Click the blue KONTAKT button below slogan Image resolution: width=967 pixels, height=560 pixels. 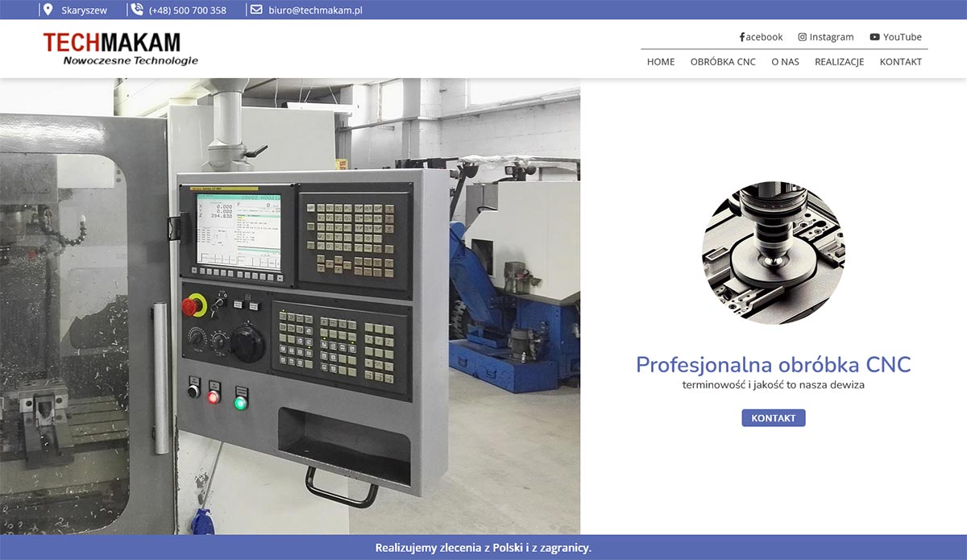point(774,418)
